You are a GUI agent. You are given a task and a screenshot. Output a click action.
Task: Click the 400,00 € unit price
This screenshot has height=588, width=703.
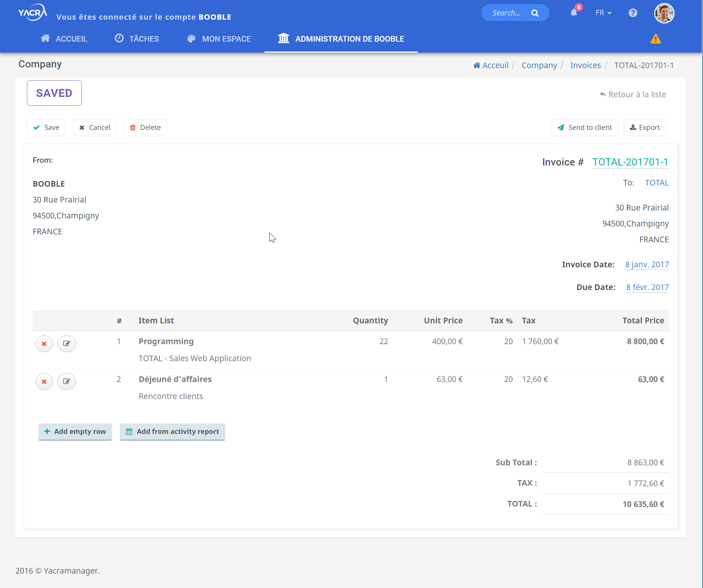pyautogui.click(x=447, y=342)
